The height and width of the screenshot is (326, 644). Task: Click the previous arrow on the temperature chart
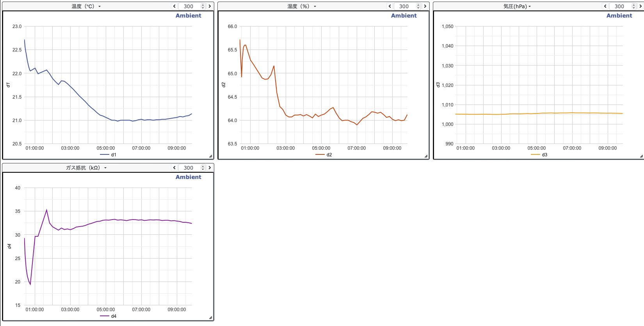click(174, 6)
